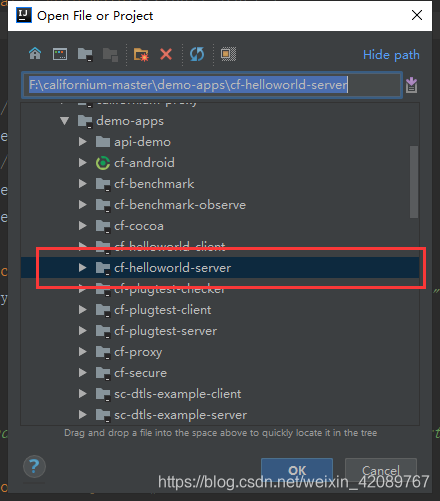This screenshot has height=501, width=440.
Task: Select the cf-proxy tree item label
Action: coord(138,352)
